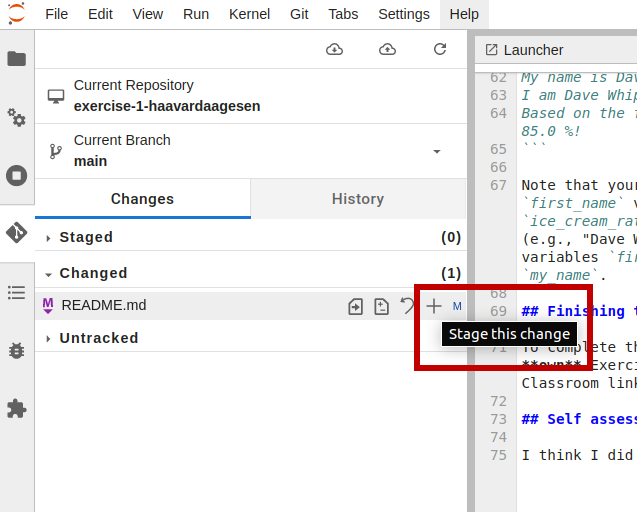
Task: Open the File menu
Action: point(56,14)
